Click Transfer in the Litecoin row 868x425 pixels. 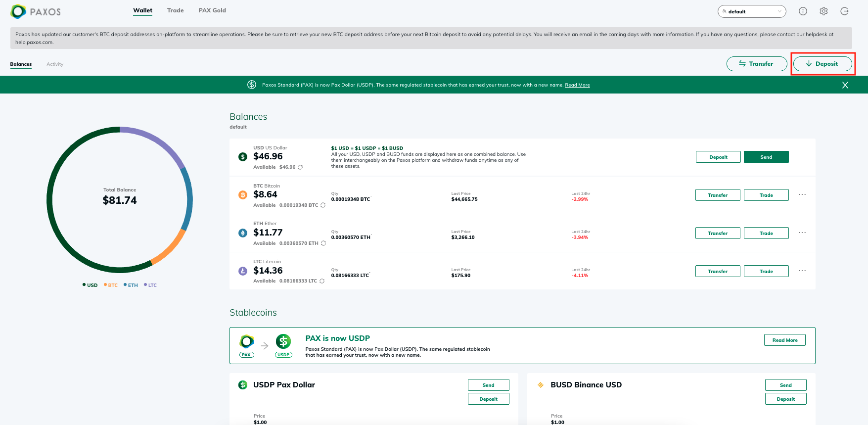(718, 271)
